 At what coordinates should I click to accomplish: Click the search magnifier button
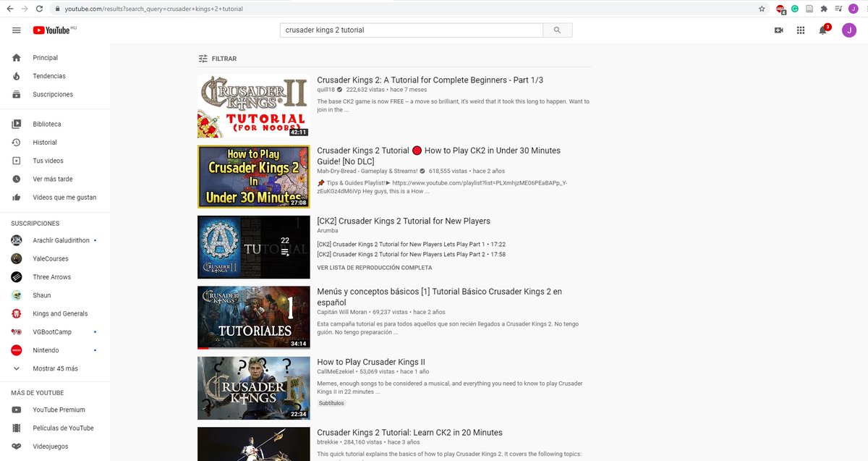[557, 30]
